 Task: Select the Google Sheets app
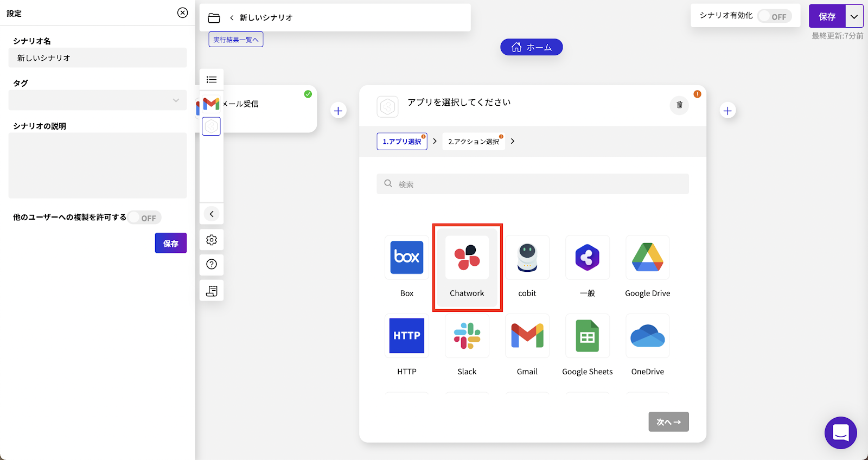(x=588, y=336)
